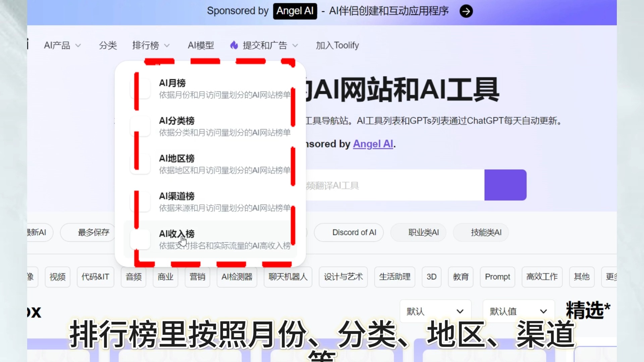The height and width of the screenshot is (362, 644).
Task: Choose the Discord of AI filter pill
Action: coord(349,232)
